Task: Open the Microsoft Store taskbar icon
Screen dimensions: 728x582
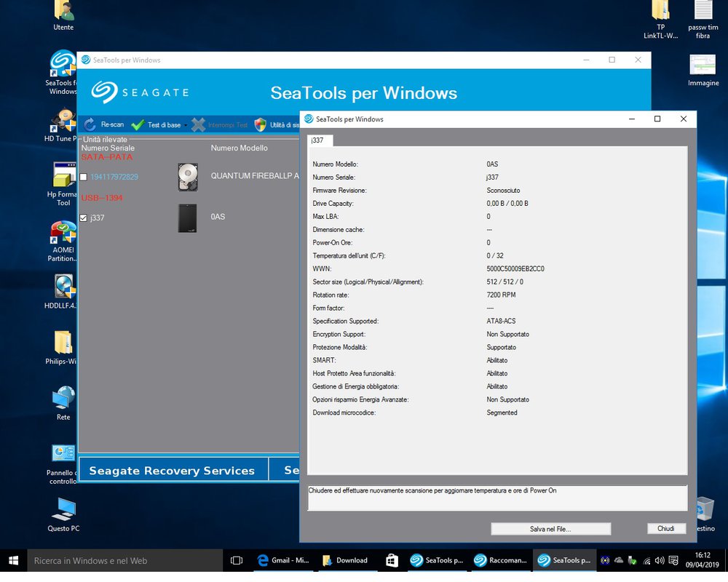Action: coord(391,560)
